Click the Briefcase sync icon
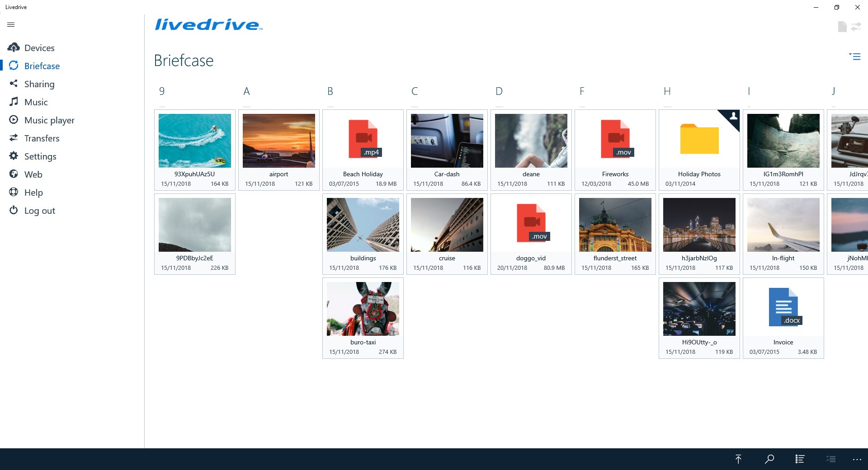Screen dimensions: 868x470 click(14, 66)
